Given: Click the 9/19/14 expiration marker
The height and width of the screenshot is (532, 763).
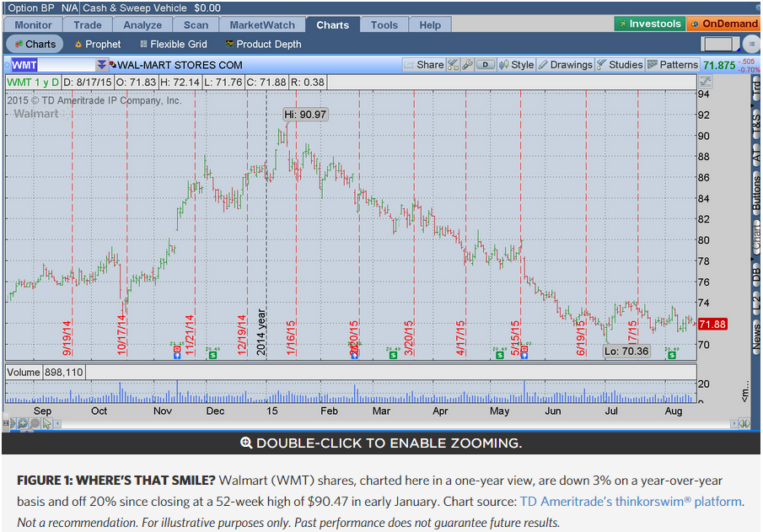Looking at the screenshot, I should [x=67, y=337].
